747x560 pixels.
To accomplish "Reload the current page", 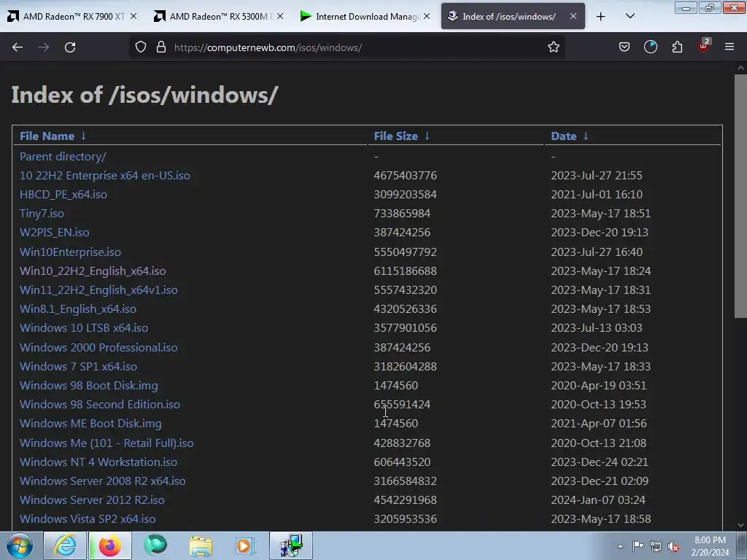I will (x=70, y=47).
